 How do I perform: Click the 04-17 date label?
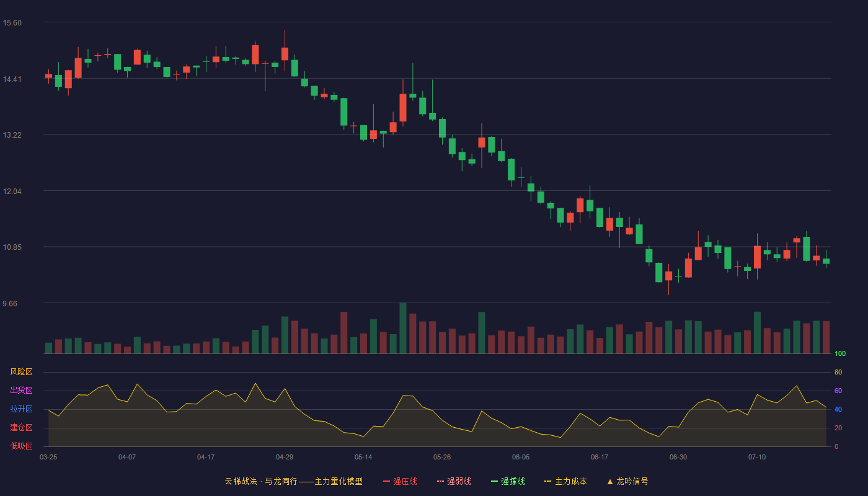(206, 457)
